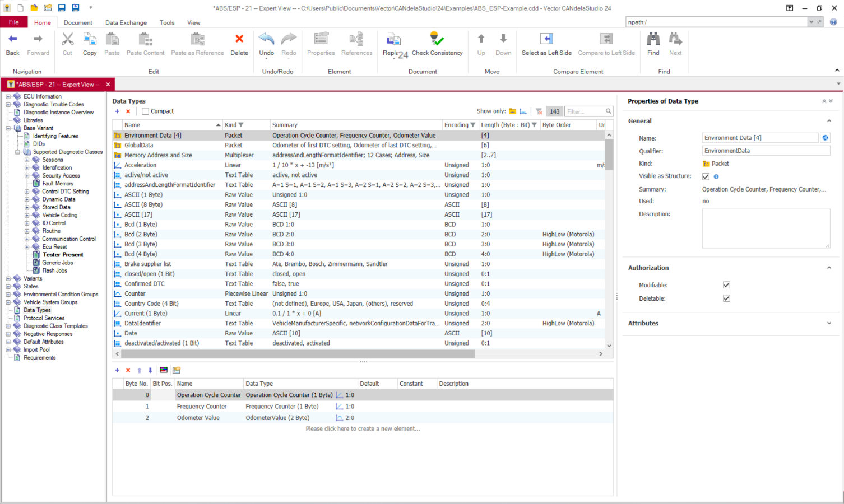Expand the ECU Information tree node

tap(8, 96)
